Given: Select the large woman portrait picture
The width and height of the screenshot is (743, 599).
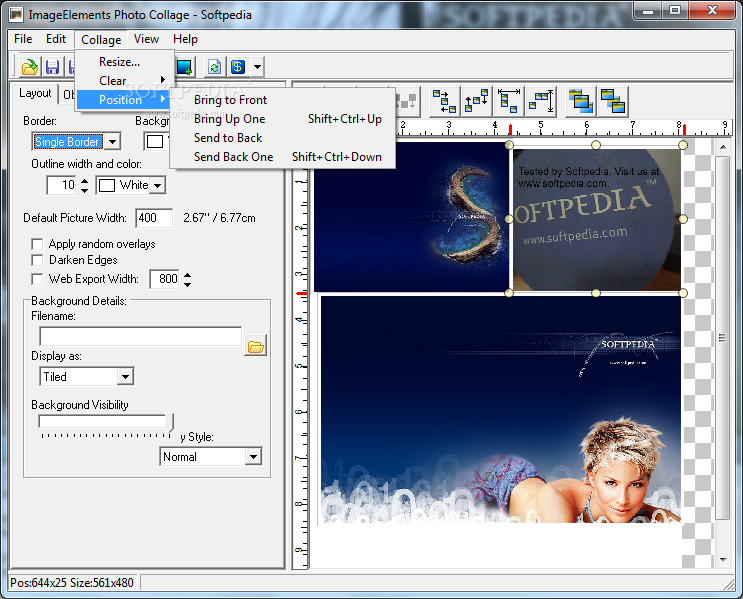Looking at the screenshot, I should pos(501,409).
